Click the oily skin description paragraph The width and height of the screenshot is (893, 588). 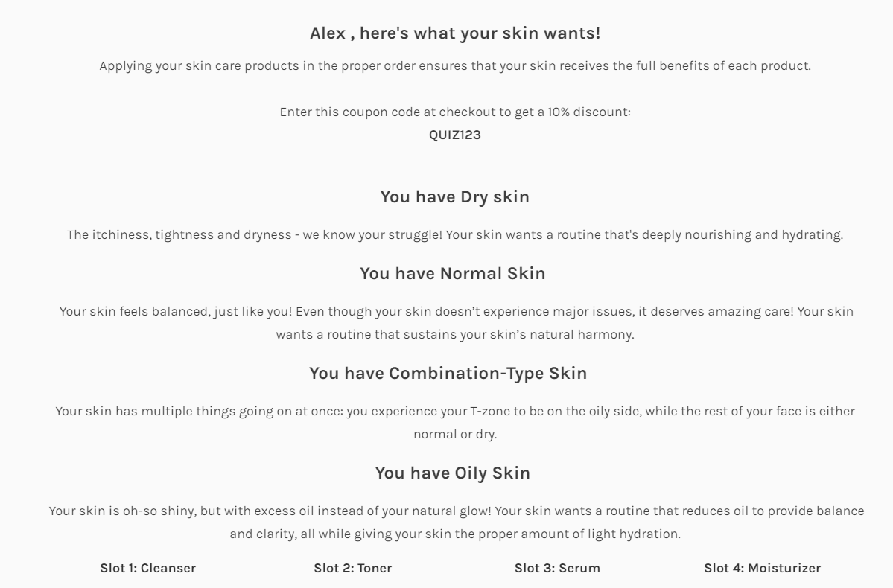456,522
